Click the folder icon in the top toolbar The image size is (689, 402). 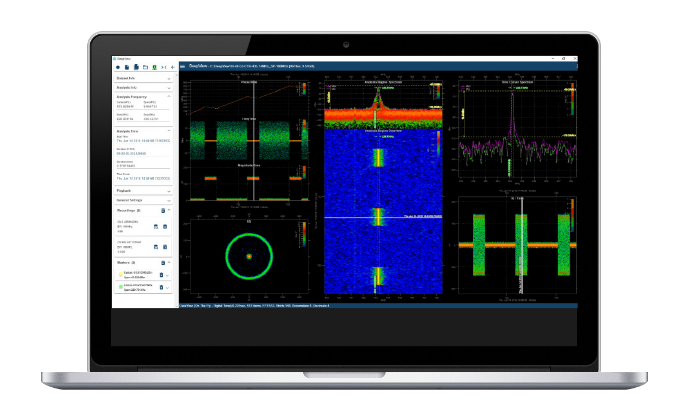(145, 67)
